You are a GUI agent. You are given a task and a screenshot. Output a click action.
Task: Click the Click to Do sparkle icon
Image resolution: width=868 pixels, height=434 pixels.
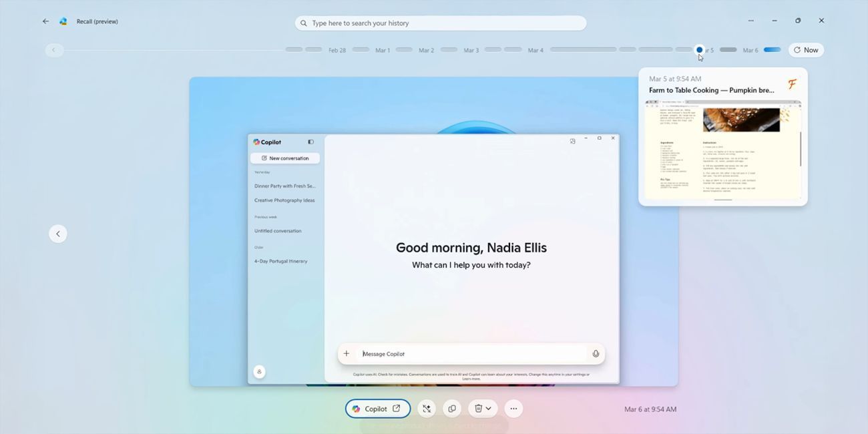point(427,409)
